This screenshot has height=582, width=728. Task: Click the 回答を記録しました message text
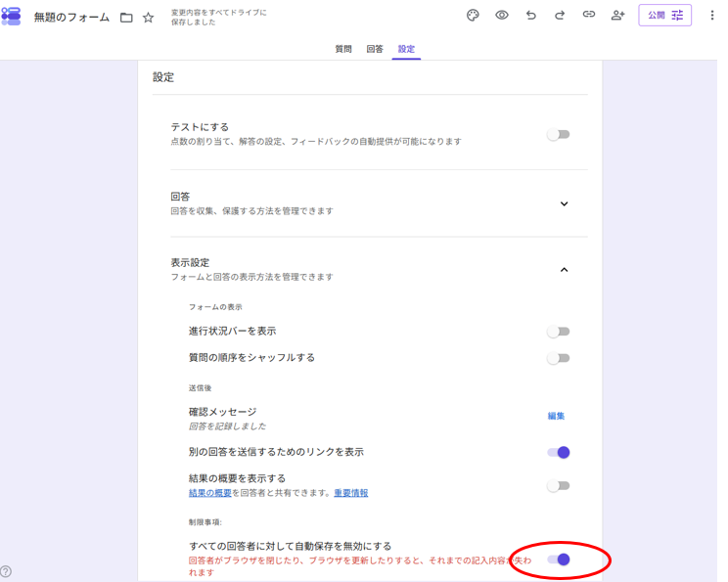pyautogui.click(x=227, y=426)
